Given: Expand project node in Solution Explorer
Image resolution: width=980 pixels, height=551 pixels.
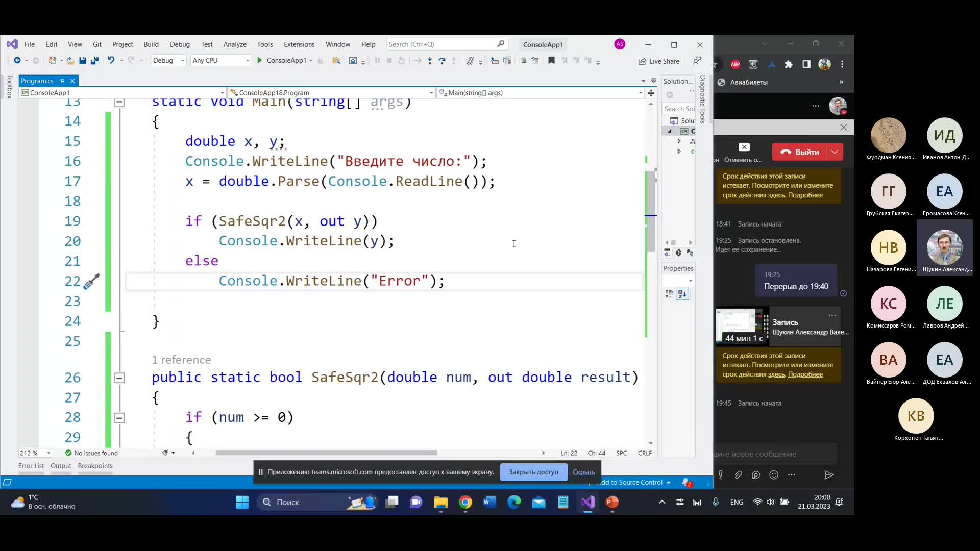Looking at the screenshot, I should point(670,131).
